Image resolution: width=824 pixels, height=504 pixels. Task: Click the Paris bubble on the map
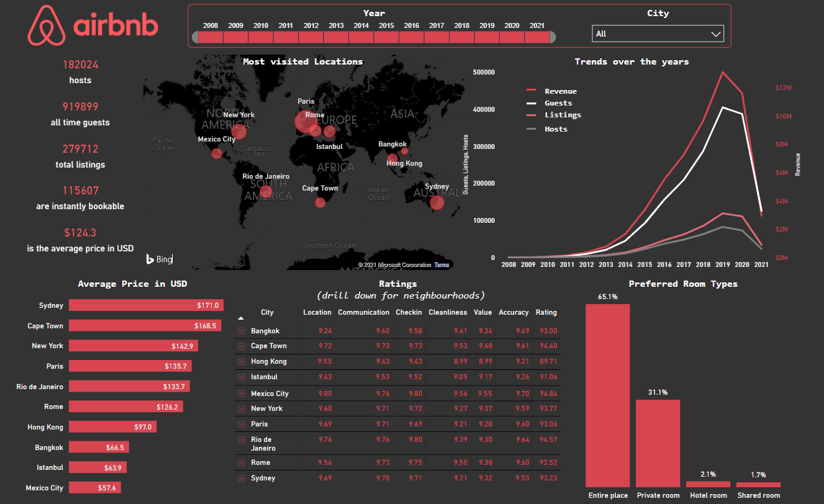[x=304, y=122]
